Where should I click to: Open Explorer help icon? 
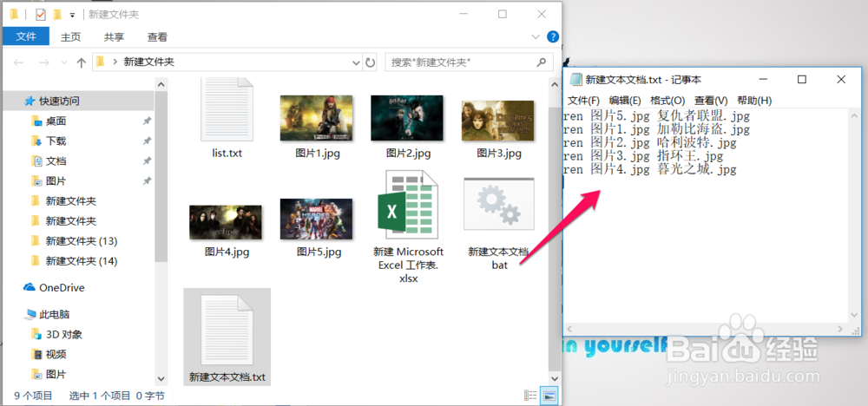[x=552, y=36]
